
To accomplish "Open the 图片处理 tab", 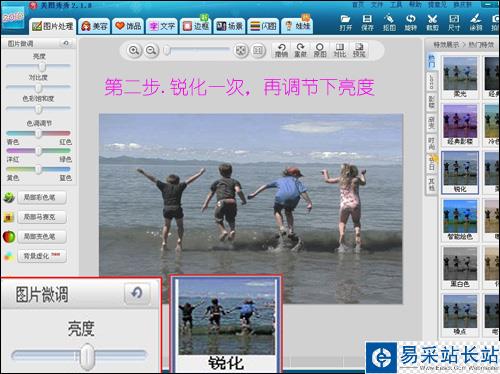I will point(53,26).
